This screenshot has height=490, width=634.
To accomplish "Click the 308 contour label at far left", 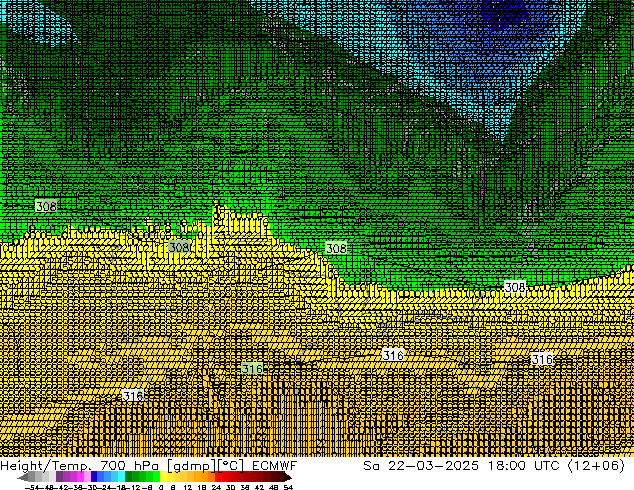I will coord(46,206).
